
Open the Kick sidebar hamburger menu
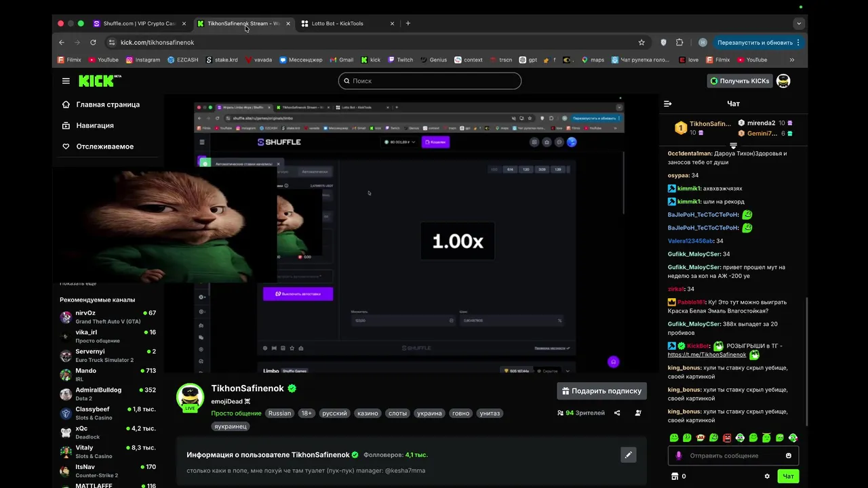pos(66,81)
